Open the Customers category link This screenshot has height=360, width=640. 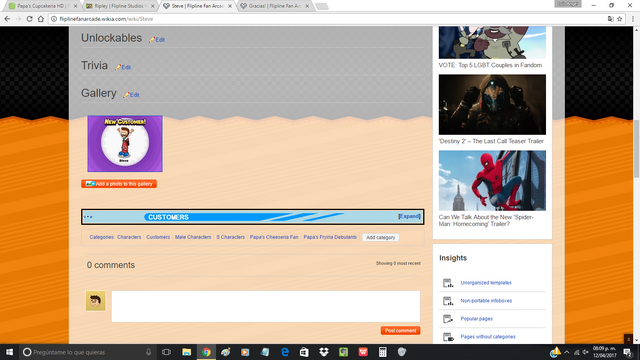[158, 237]
